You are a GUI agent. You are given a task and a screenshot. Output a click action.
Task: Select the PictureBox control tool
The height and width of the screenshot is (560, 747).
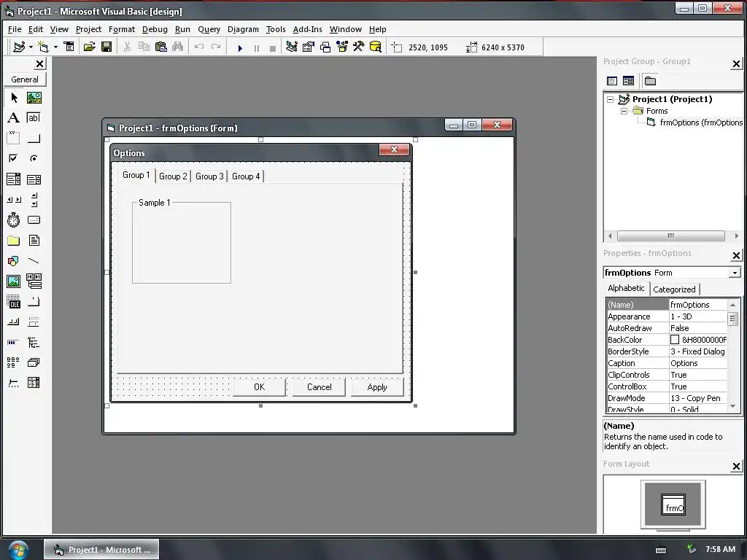pos(34,98)
